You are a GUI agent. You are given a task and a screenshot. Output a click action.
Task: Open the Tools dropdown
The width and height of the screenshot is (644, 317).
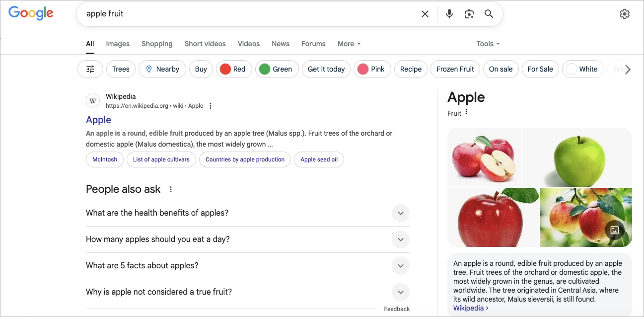tap(487, 44)
